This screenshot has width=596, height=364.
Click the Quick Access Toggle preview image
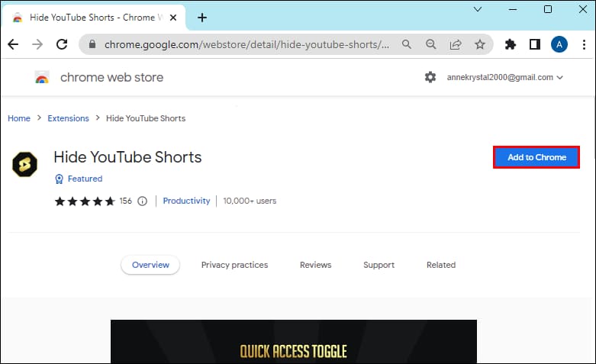coord(294,342)
